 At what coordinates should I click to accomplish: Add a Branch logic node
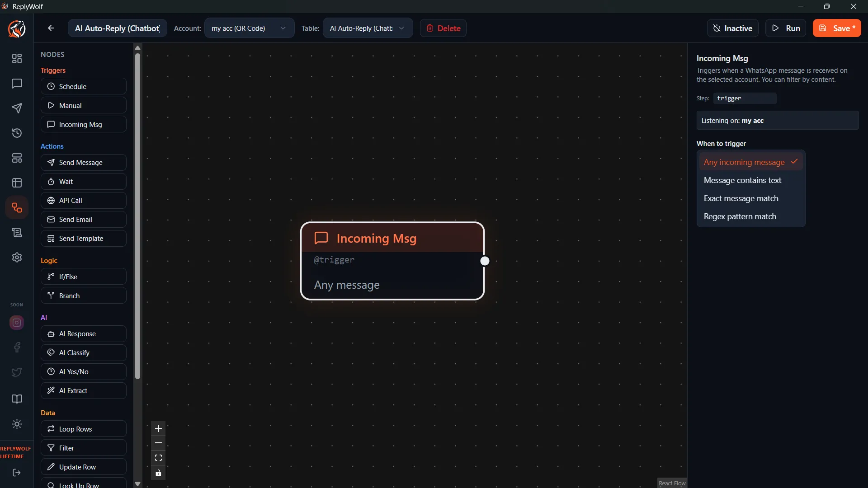(84, 296)
